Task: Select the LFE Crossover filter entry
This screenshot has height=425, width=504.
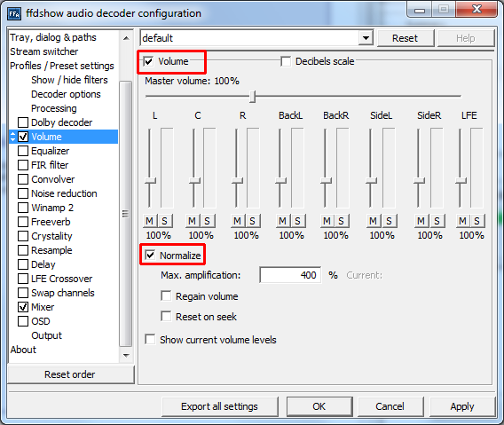Action: (62, 279)
